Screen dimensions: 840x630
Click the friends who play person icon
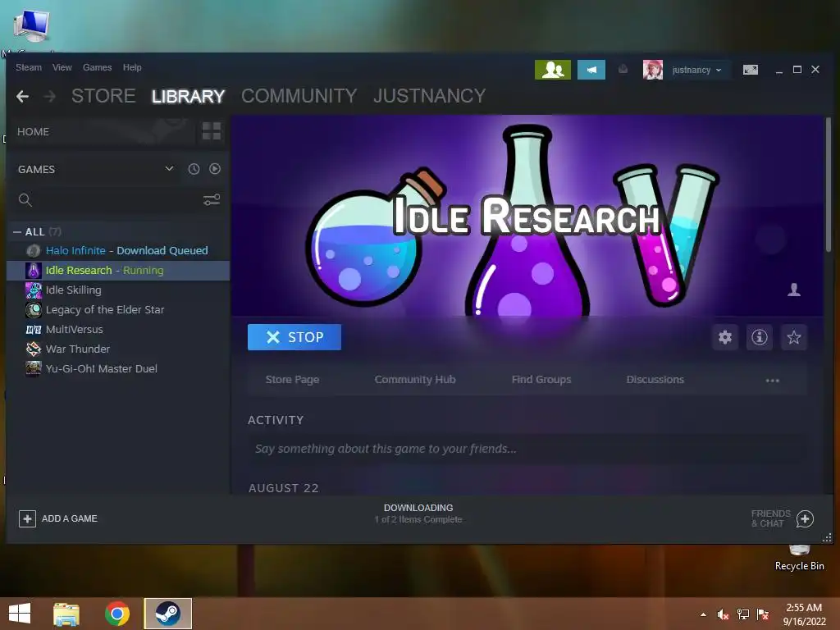click(x=794, y=290)
